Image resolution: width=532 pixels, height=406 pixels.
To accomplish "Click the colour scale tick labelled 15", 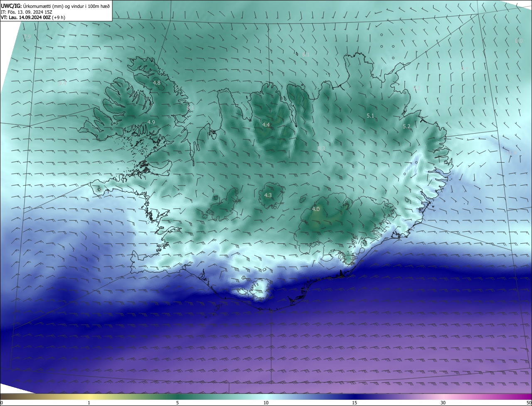I will (x=355, y=403).
